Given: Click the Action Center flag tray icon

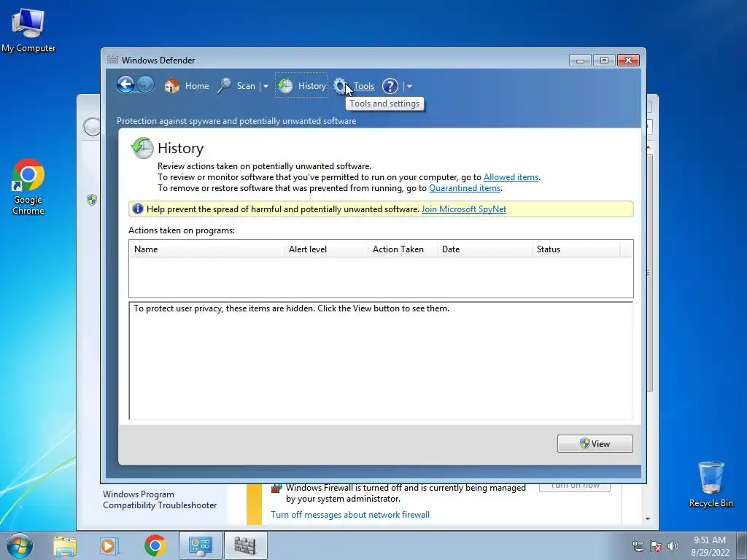Looking at the screenshot, I should pyautogui.click(x=656, y=546).
